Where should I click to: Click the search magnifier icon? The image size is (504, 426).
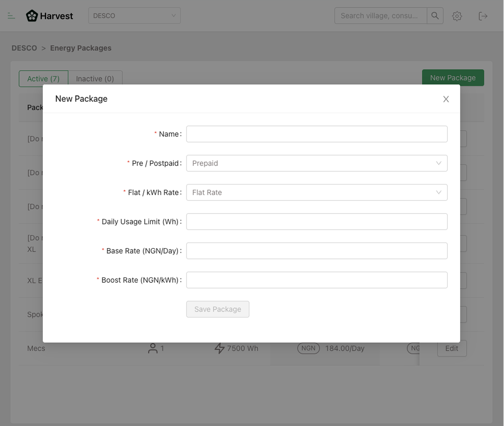435,16
